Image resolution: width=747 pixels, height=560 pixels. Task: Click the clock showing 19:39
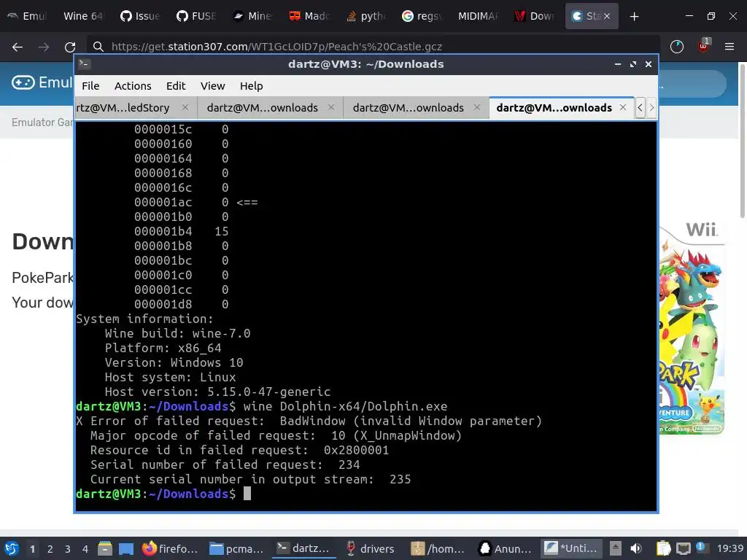click(729, 548)
